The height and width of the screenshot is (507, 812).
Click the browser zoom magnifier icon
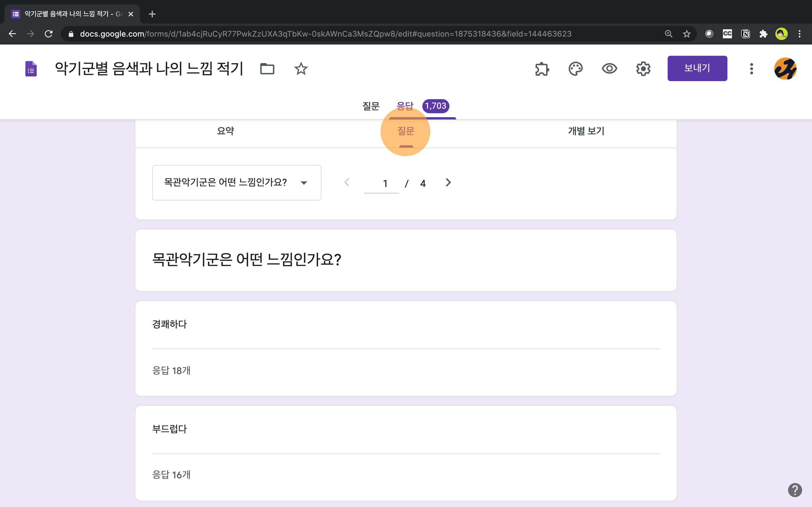point(668,34)
